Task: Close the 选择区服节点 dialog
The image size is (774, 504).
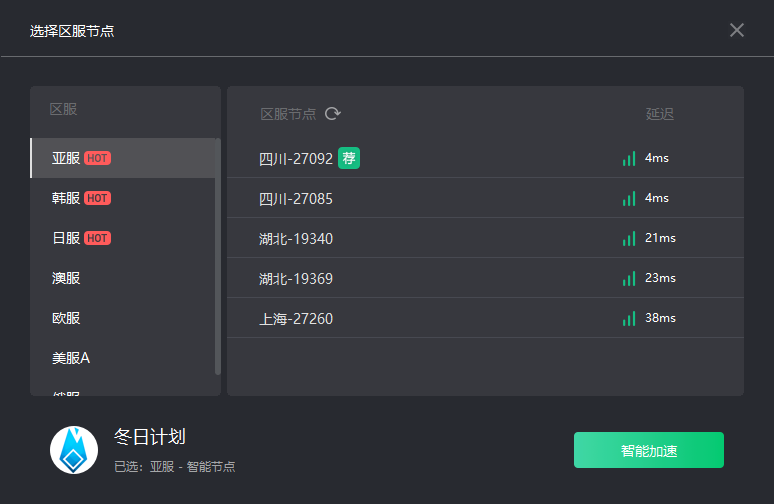Action: (x=737, y=30)
